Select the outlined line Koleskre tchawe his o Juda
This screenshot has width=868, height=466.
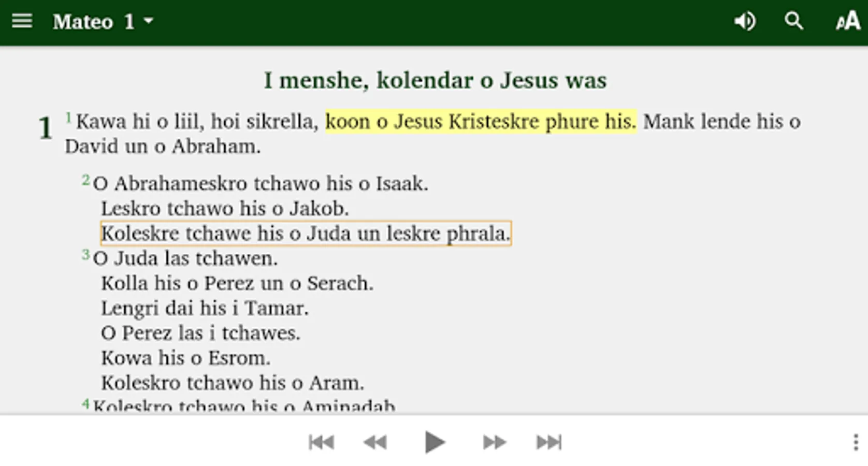306,234
